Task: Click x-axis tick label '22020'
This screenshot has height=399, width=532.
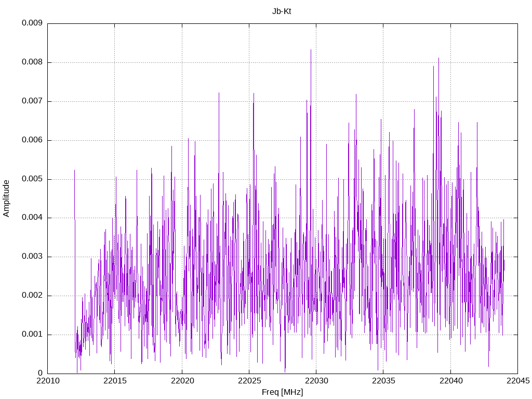Action: 182,381
